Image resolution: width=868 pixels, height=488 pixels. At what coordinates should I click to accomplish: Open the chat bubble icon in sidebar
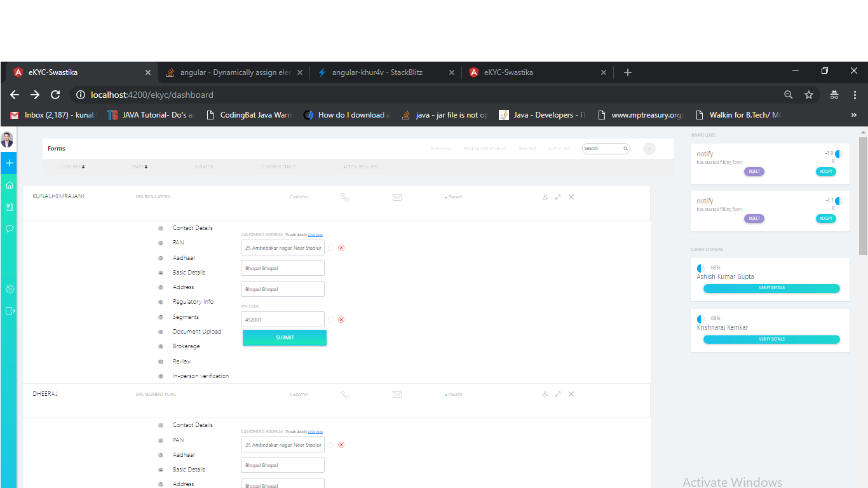coord(10,228)
